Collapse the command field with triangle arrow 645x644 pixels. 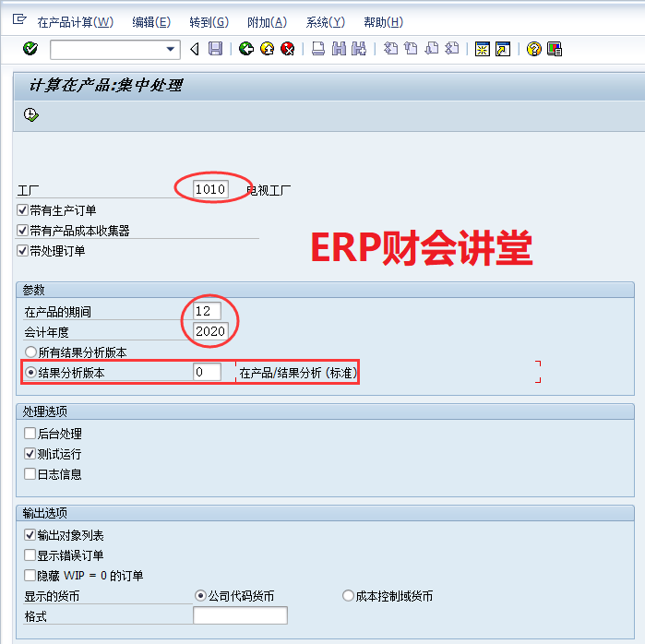point(194,49)
